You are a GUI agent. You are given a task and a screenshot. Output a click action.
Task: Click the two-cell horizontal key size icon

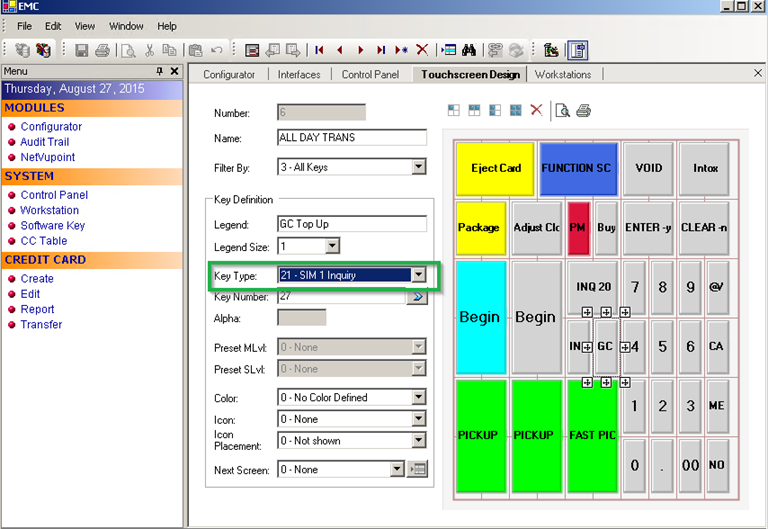(474, 111)
